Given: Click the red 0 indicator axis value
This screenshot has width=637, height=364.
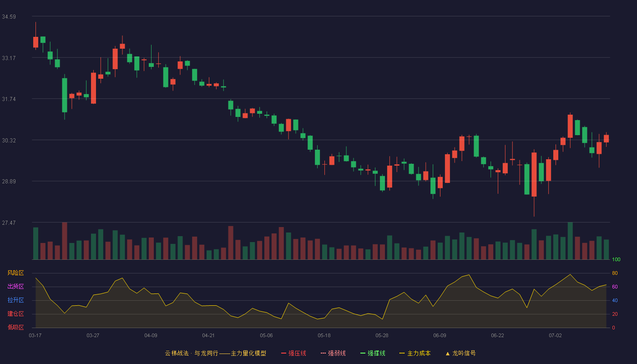Looking at the screenshot, I should point(613,328).
